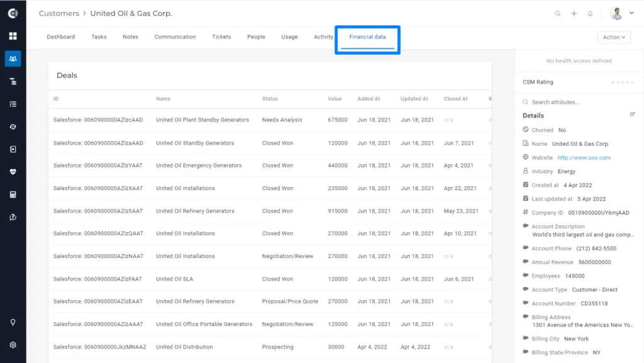The height and width of the screenshot is (363, 644).
Task: Switch to the Dashboard tab
Action: [x=61, y=37]
